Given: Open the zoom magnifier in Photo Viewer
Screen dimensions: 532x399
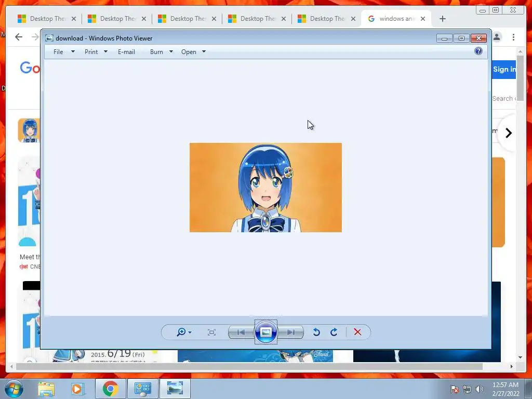Looking at the screenshot, I should click(x=181, y=332).
